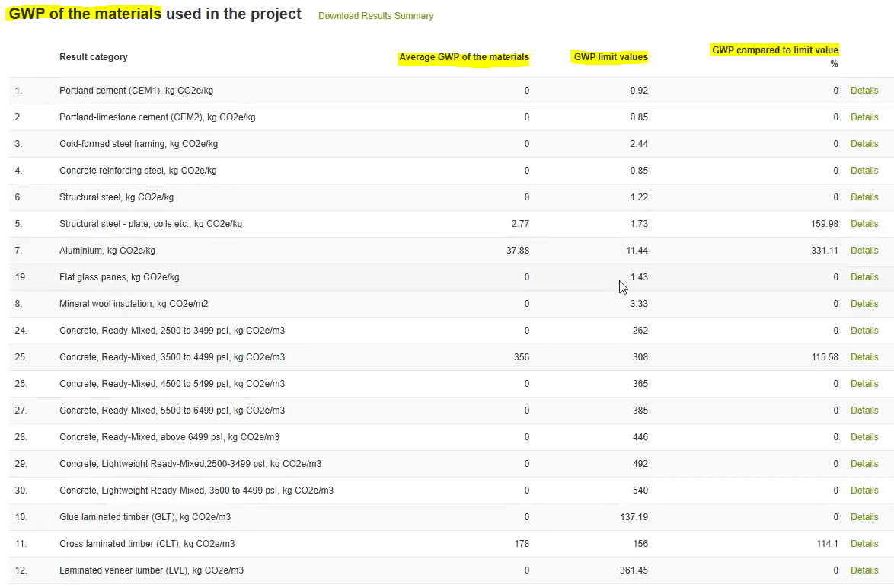
Task: Open Details for Aluminium row
Action: pos(864,250)
